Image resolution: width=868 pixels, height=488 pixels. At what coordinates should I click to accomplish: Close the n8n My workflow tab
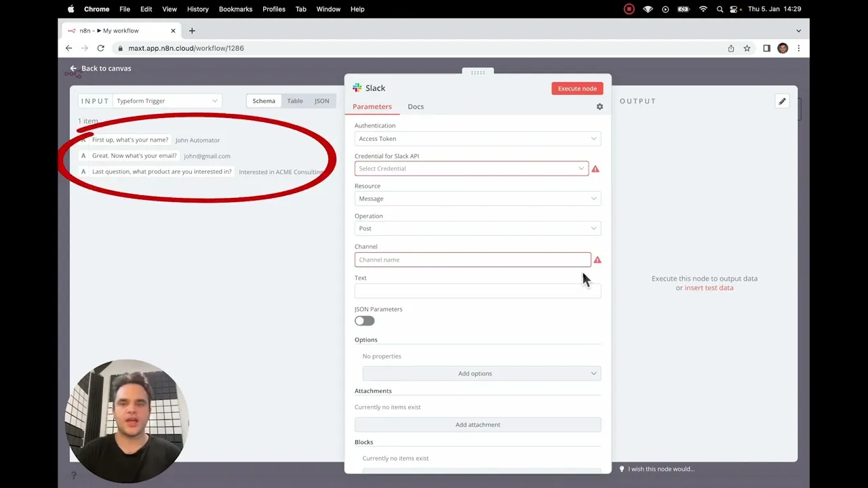[173, 30]
